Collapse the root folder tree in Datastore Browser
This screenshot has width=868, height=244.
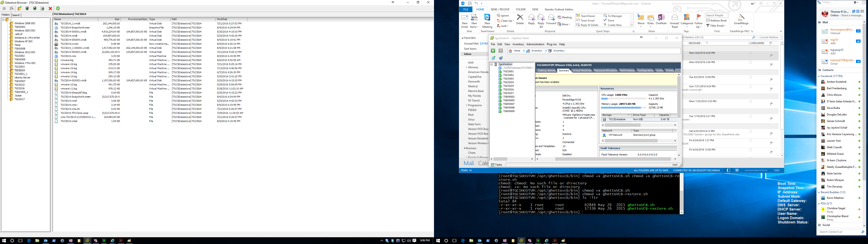tap(3, 20)
